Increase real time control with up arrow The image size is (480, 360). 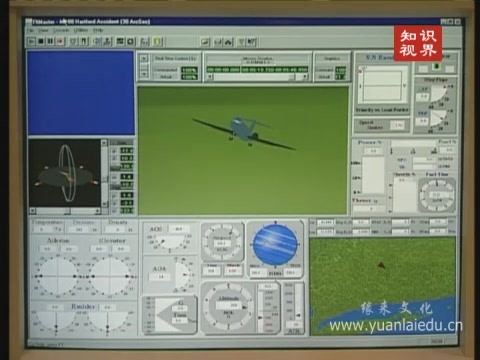[144, 58]
